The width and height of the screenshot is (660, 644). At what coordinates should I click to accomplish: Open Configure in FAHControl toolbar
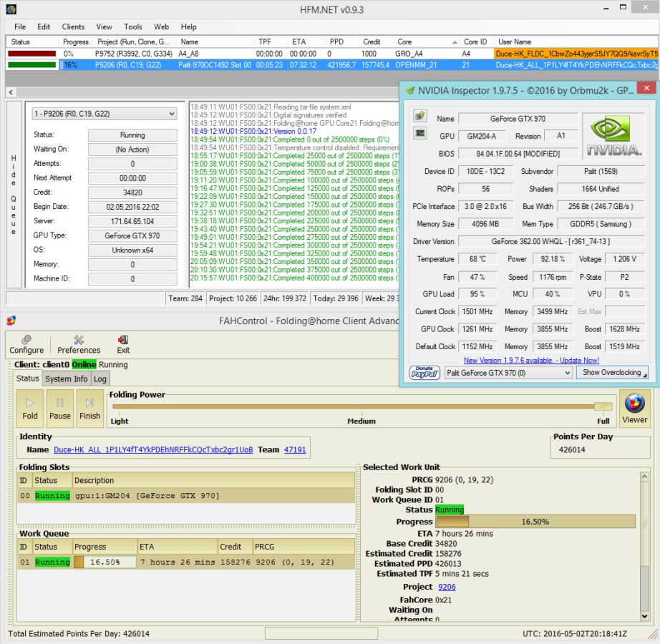click(x=26, y=344)
